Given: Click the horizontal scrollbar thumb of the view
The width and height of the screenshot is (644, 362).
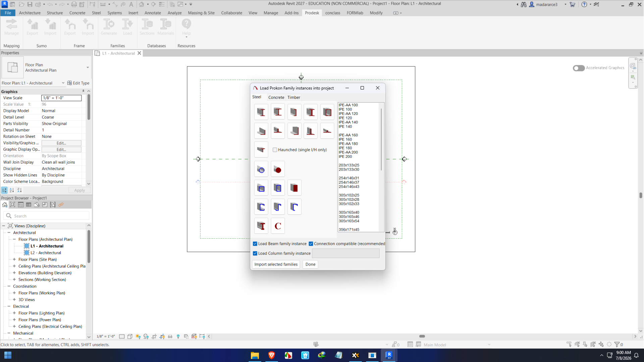Looking at the screenshot, I should [x=422, y=336].
